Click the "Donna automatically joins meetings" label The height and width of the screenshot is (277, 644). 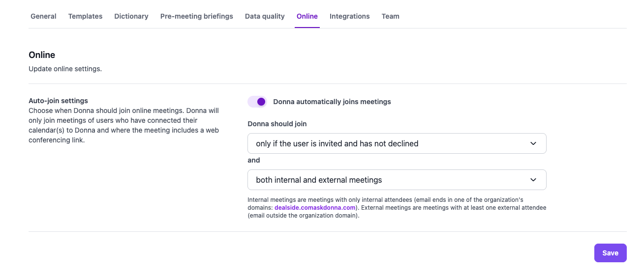click(332, 102)
